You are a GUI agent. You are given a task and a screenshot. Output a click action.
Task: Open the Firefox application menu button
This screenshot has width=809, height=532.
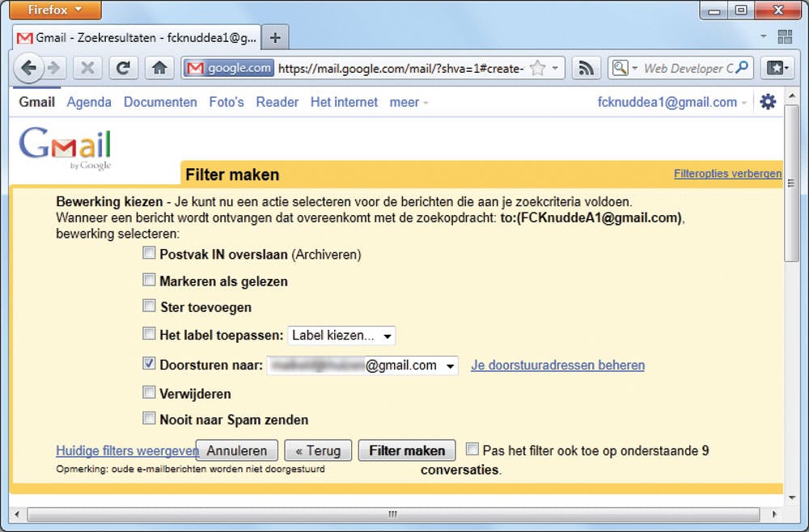coord(55,10)
